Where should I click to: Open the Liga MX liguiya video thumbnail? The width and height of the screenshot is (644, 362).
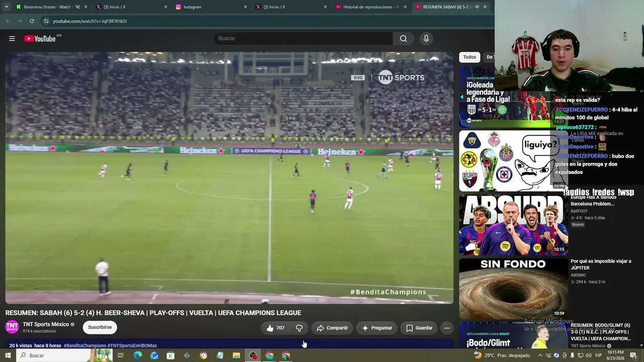click(x=513, y=161)
